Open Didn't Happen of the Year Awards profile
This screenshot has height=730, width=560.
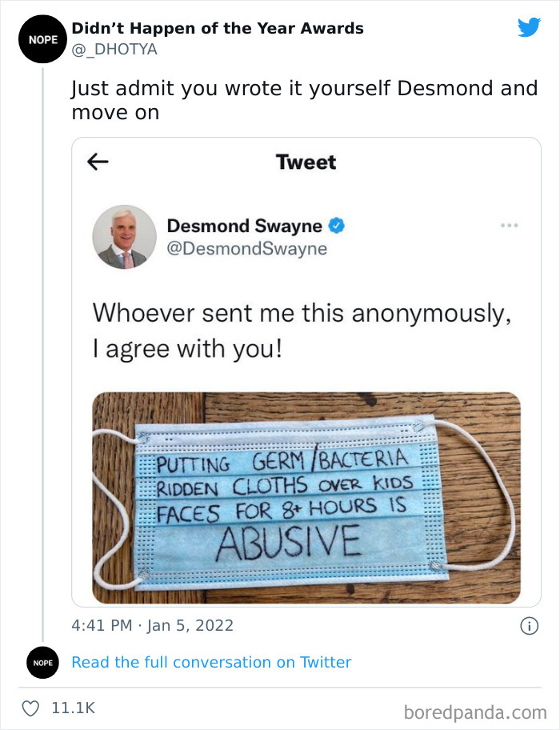[218, 29]
